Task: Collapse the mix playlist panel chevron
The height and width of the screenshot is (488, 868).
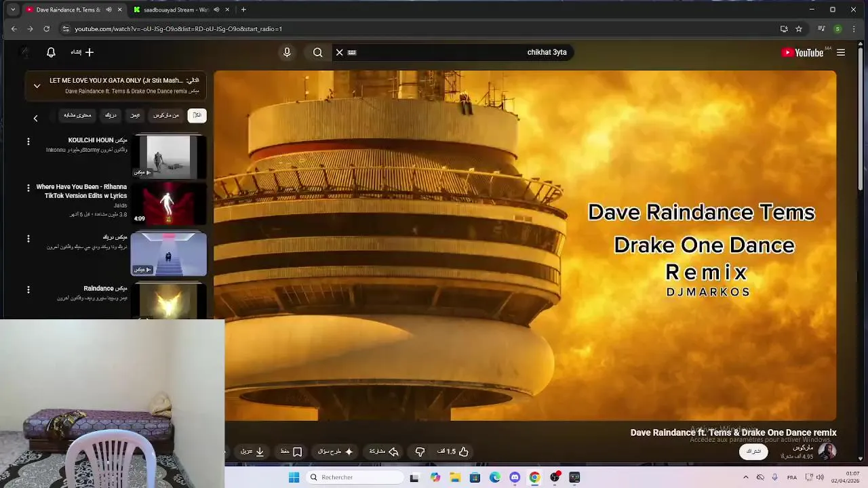Action: click(x=37, y=86)
